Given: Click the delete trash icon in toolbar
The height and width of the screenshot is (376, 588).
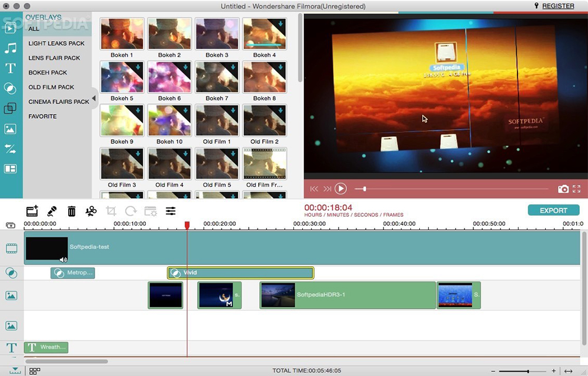Looking at the screenshot, I should 71,210.
